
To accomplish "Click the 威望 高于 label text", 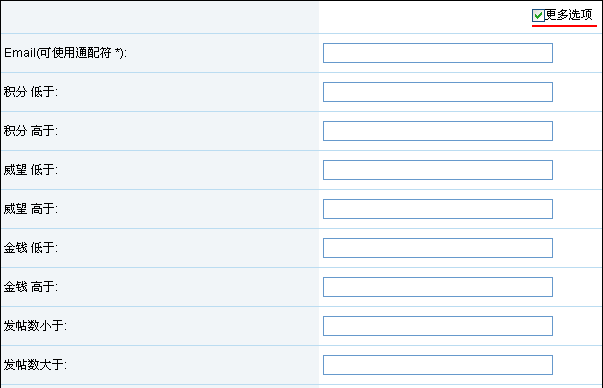I will pyautogui.click(x=31, y=209).
